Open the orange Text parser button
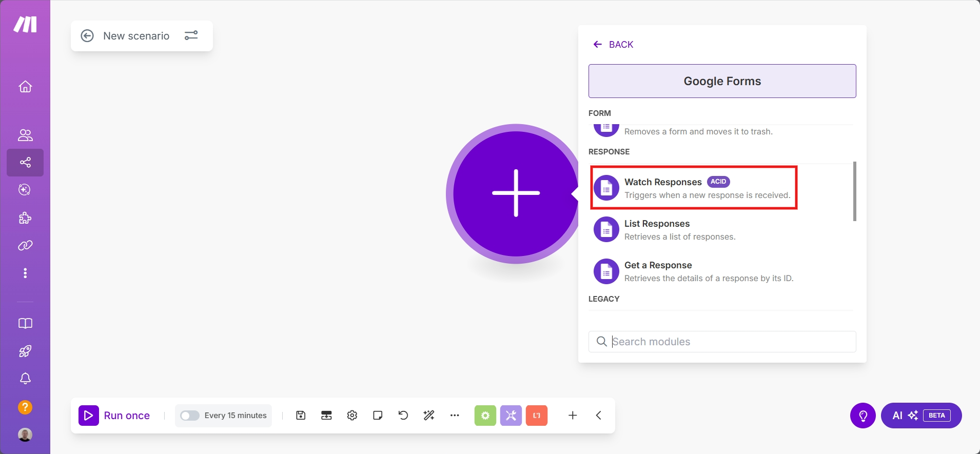980x454 pixels. coord(537,416)
